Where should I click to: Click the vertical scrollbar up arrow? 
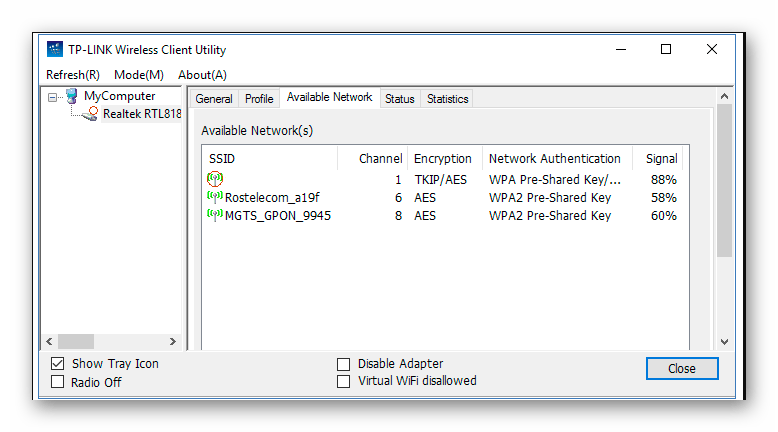[x=724, y=96]
